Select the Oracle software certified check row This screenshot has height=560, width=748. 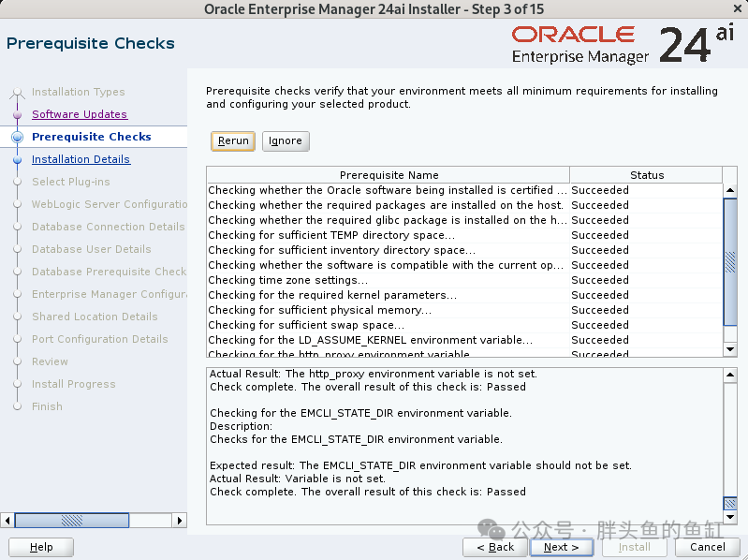[464, 190]
